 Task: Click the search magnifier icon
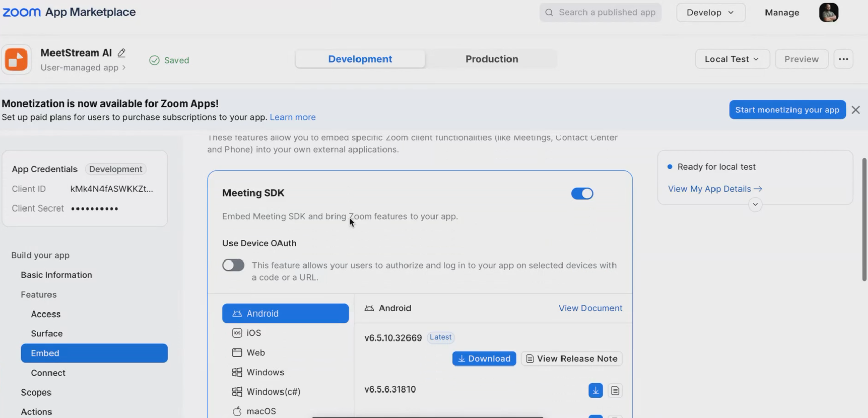[549, 12]
